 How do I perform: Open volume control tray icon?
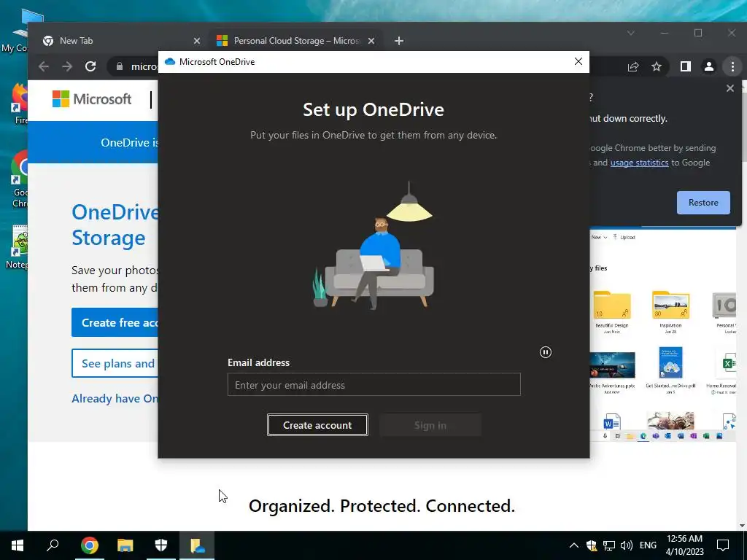(x=627, y=545)
